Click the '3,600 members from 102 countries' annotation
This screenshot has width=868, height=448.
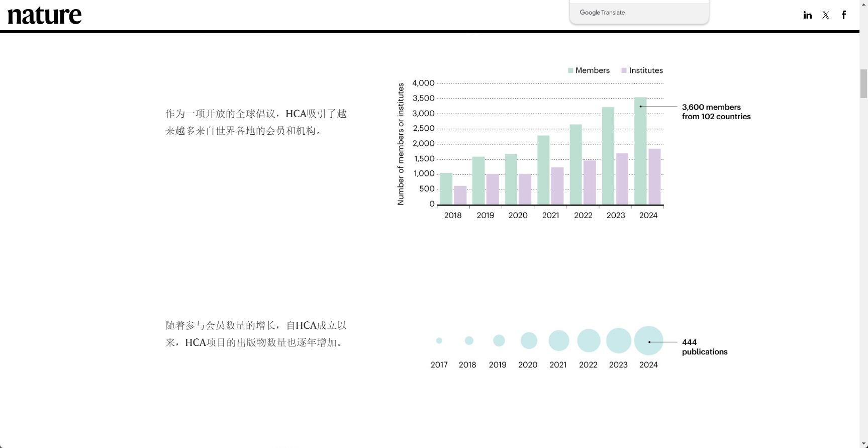716,112
